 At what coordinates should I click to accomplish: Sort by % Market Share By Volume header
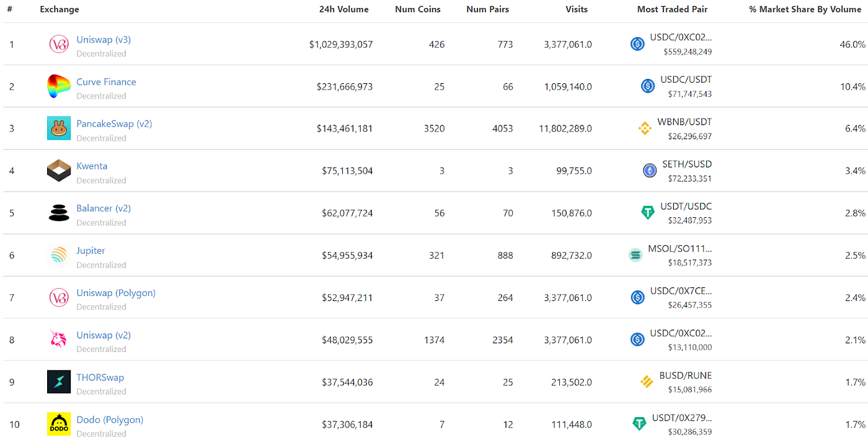click(x=805, y=9)
